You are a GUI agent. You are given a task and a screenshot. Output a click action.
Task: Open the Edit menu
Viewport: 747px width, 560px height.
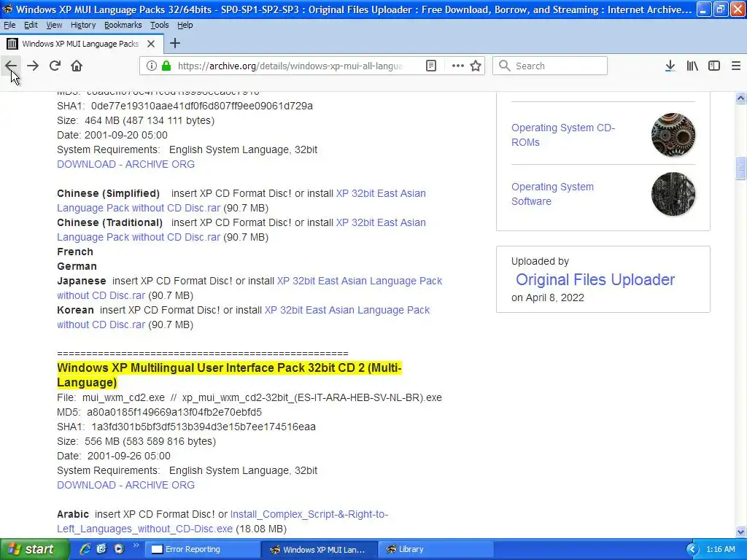(x=31, y=25)
